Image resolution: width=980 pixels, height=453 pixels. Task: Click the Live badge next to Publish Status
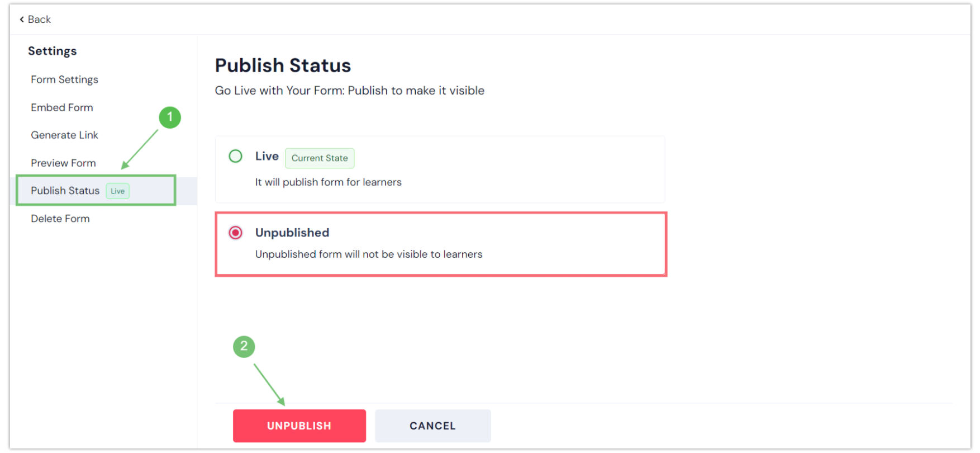pyautogui.click(x=117, y=191)
